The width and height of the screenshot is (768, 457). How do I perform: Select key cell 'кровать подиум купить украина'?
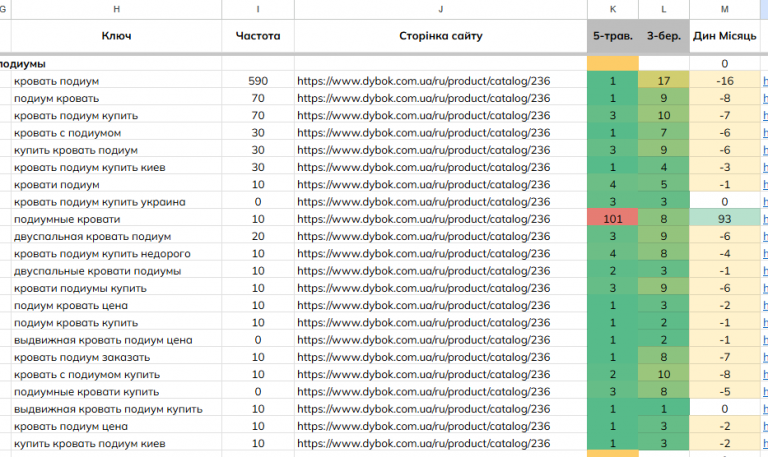(116, 202)
